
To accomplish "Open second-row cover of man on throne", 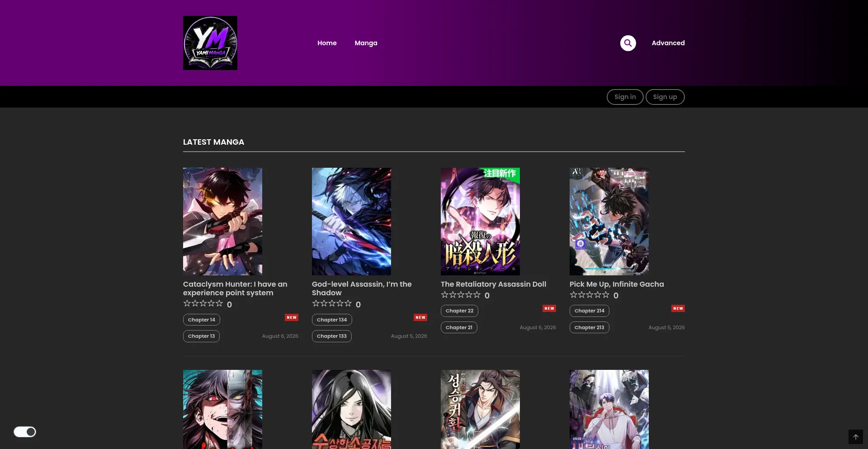I will (x=609, y=410).
